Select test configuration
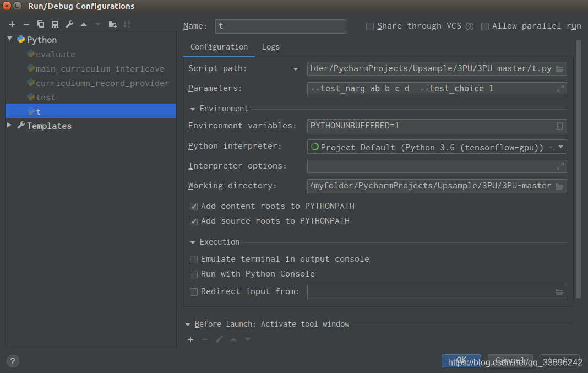 click(91, 97)
